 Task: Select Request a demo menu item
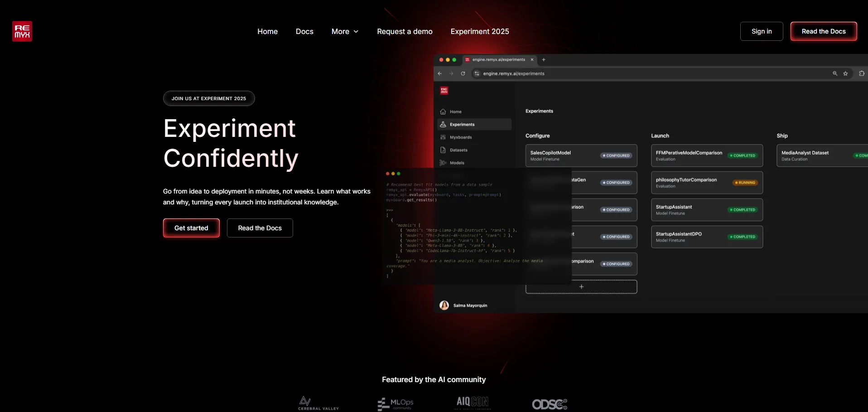(405, 31)
